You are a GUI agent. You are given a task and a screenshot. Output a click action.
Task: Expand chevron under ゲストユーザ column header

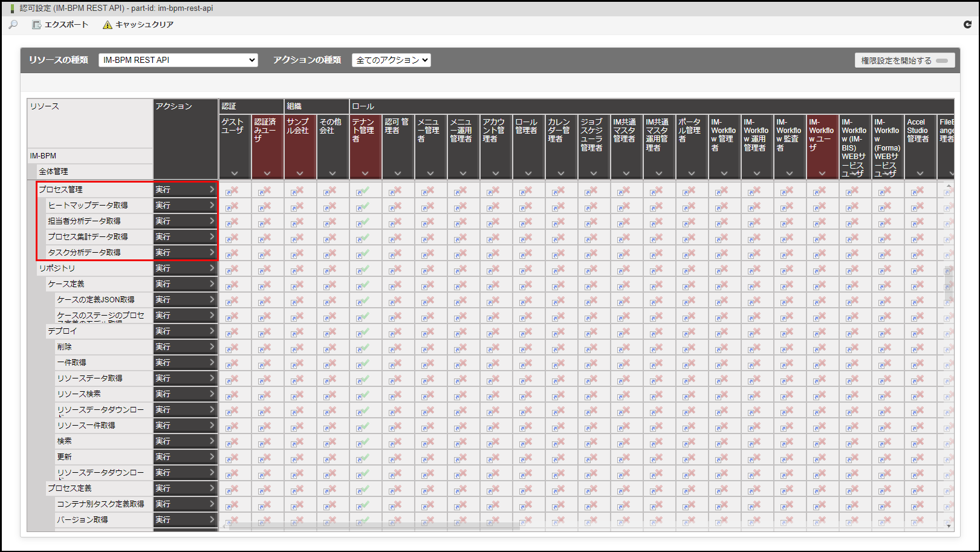click(x=235, y=174)
